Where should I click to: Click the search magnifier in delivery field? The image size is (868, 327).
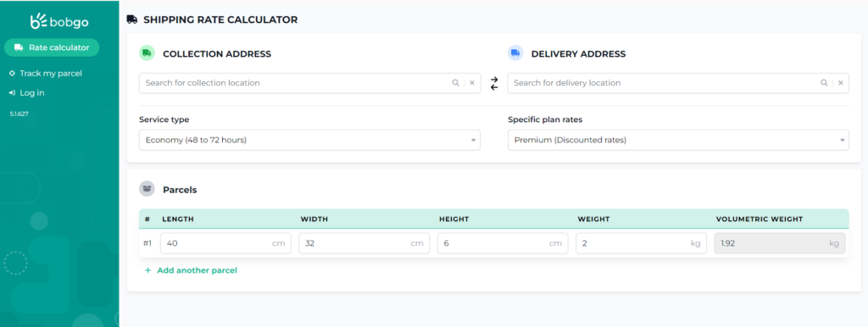point(824,83)
